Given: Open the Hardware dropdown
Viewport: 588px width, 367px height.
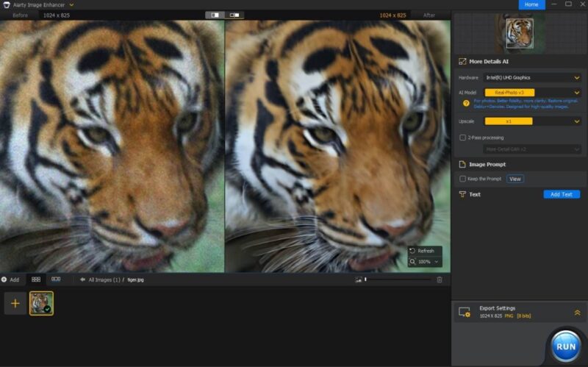Looking at the screenshot, I should coord(532,78).
